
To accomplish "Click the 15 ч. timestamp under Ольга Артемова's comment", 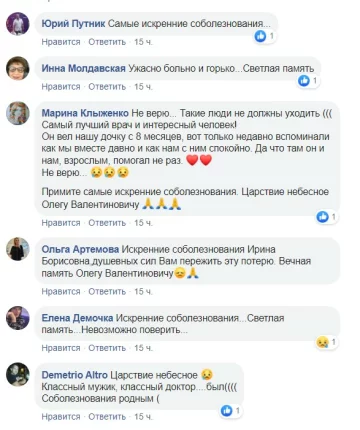I will coord(143,292).
